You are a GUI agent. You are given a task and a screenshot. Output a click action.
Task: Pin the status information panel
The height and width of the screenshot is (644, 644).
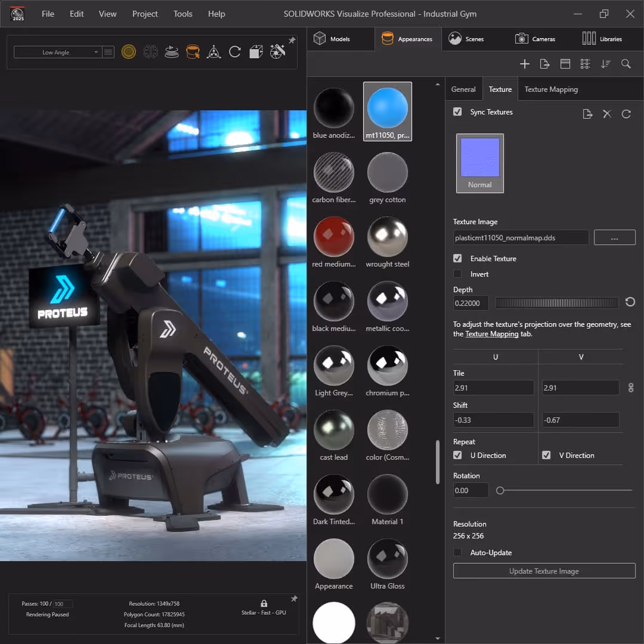coord(294,599)
